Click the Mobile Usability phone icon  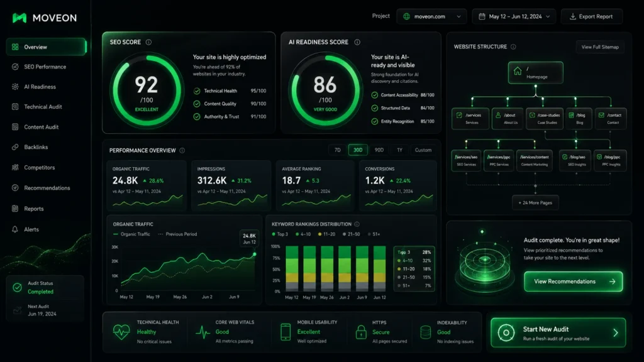coord(286,332)
